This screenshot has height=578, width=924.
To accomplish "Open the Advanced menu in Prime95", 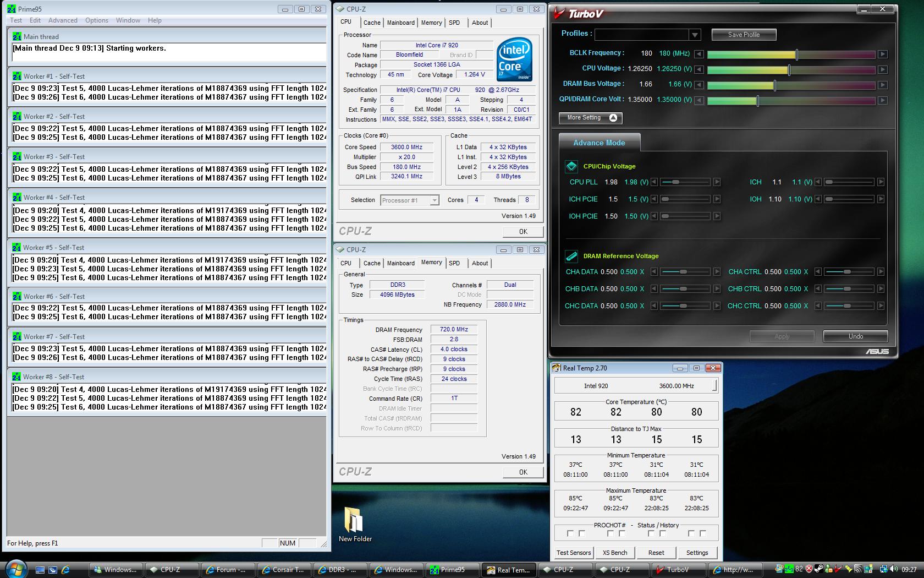I will [x=63, y=20].
